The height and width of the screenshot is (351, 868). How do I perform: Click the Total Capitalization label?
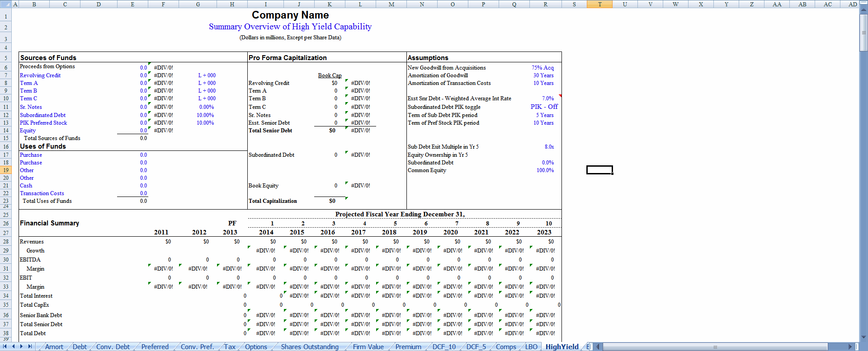(273, 201)
